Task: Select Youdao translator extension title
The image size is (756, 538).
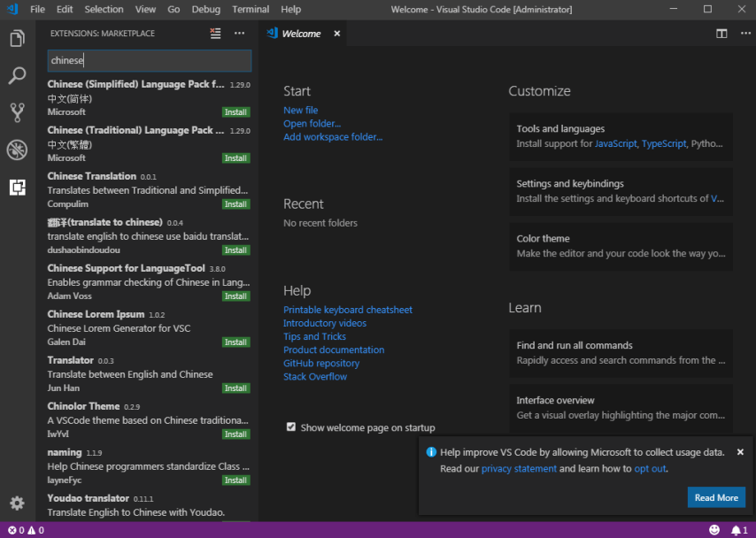Action: pos(89,498)
